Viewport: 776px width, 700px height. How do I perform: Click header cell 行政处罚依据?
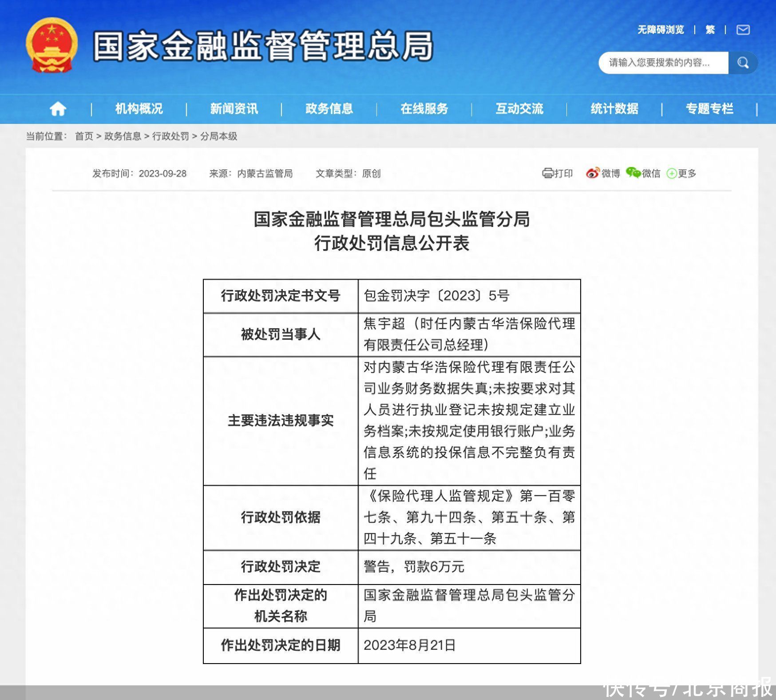[281, 517]
